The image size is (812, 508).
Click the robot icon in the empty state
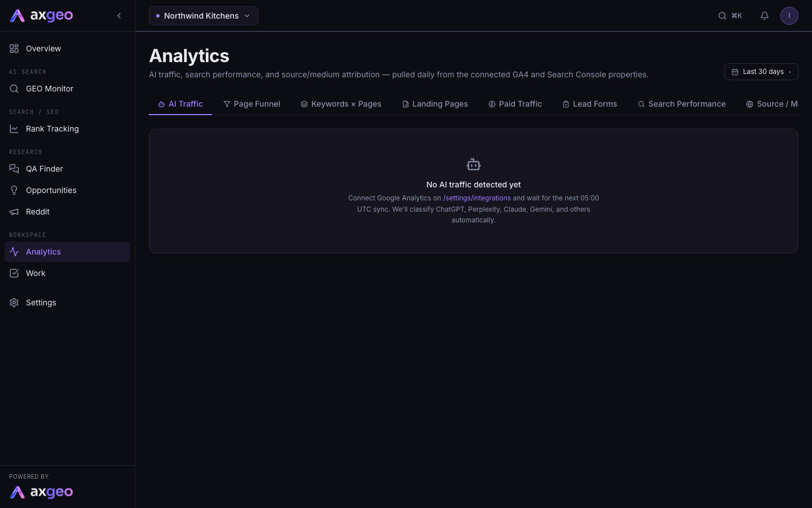tap(474, 164)
